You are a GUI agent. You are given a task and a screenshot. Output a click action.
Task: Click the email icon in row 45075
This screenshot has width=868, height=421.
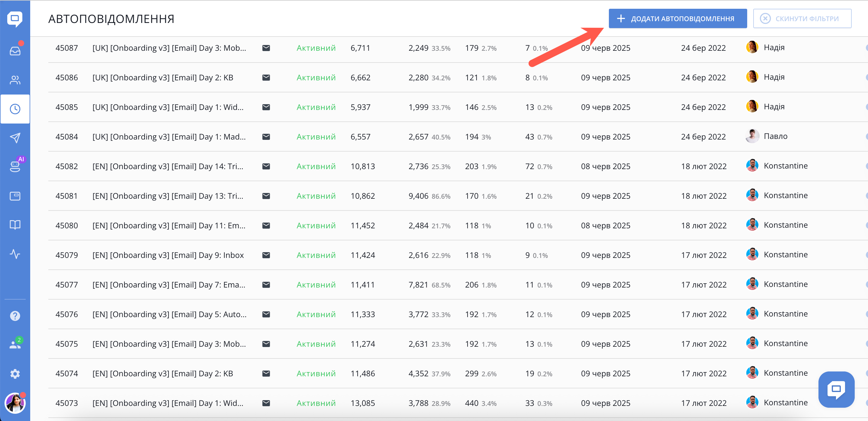(x=266, y=344)
